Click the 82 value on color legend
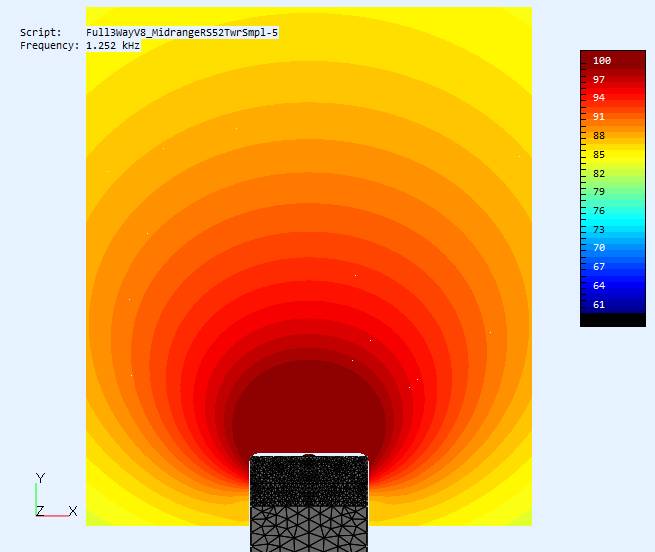Viewport: 655px width, 552px height. [599, 173]
